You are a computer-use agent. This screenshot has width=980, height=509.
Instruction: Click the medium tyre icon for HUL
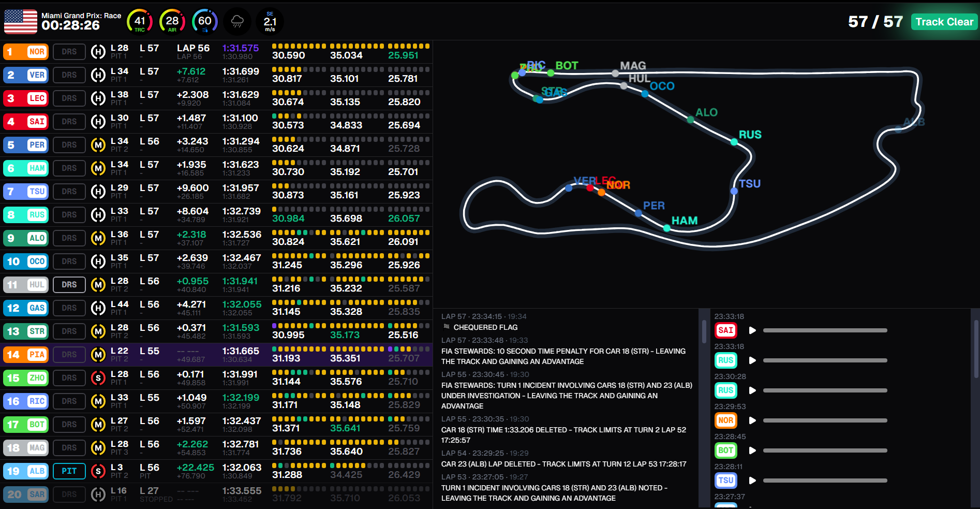[x=98, y=285]
